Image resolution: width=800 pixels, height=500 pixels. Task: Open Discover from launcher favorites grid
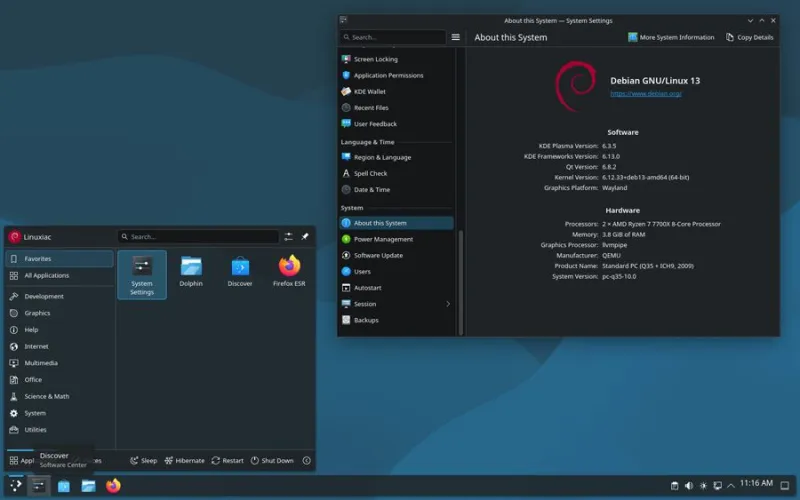click(240, 272)
